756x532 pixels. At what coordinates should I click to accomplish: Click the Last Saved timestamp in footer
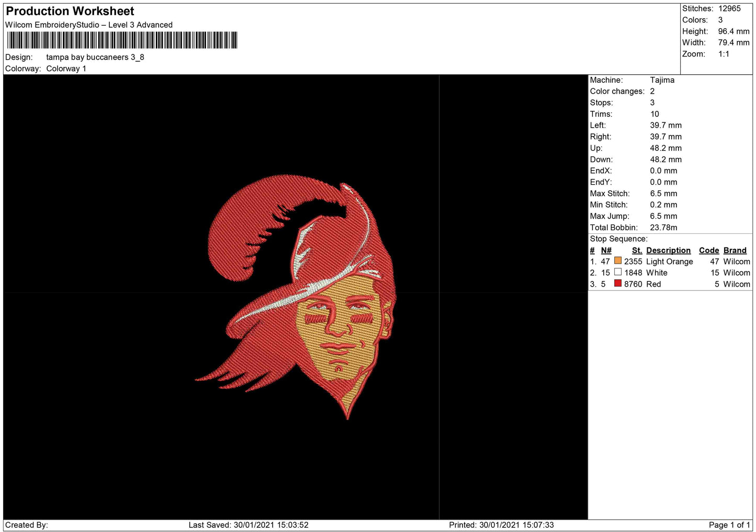249,525
